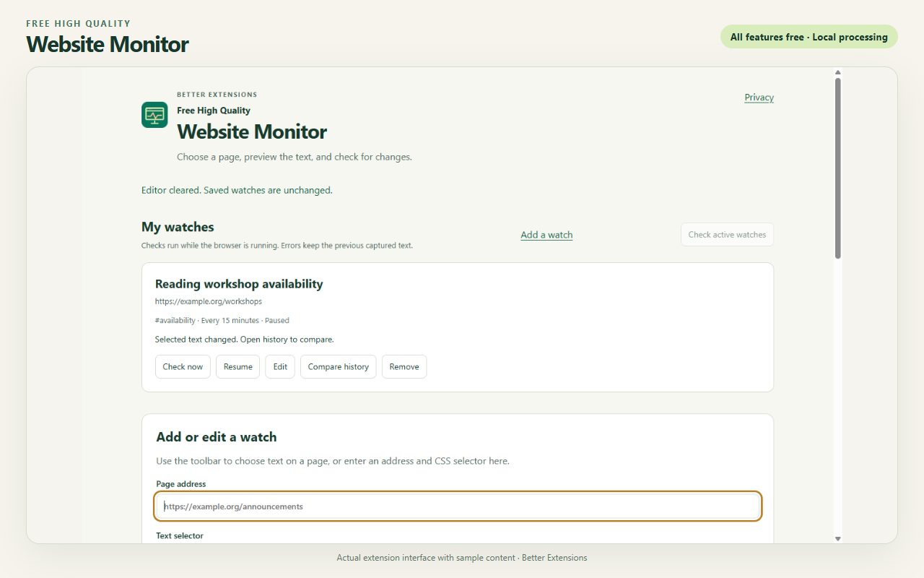Image resolution: width=924 pixels, height=578 pixels.
Task: Click the My watches heading
Action: 178,227
